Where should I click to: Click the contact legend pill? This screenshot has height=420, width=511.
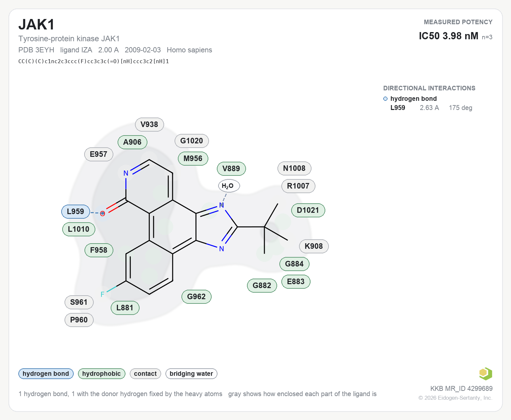pyautogui.click(x=145, y=374)
